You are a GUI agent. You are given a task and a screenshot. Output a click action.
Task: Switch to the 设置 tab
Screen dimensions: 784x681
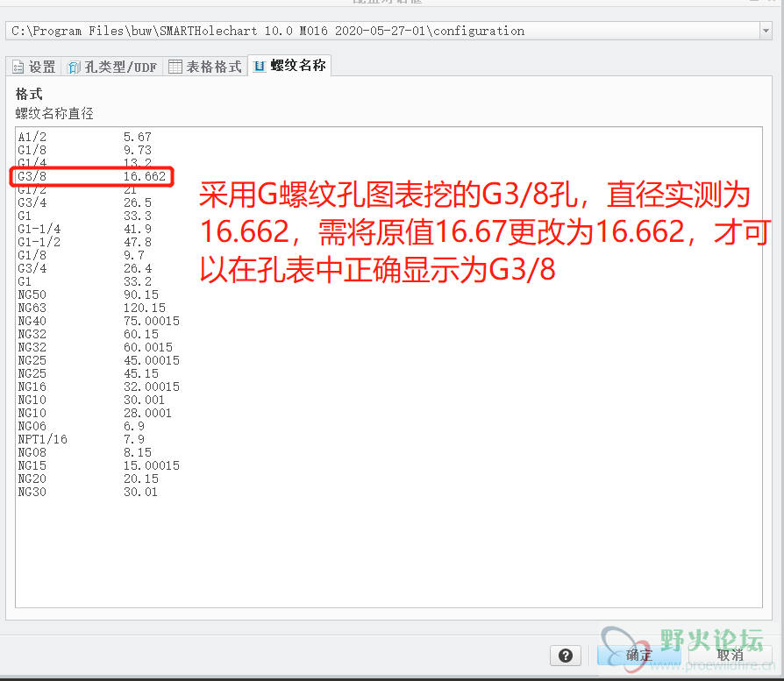point(34,67)
